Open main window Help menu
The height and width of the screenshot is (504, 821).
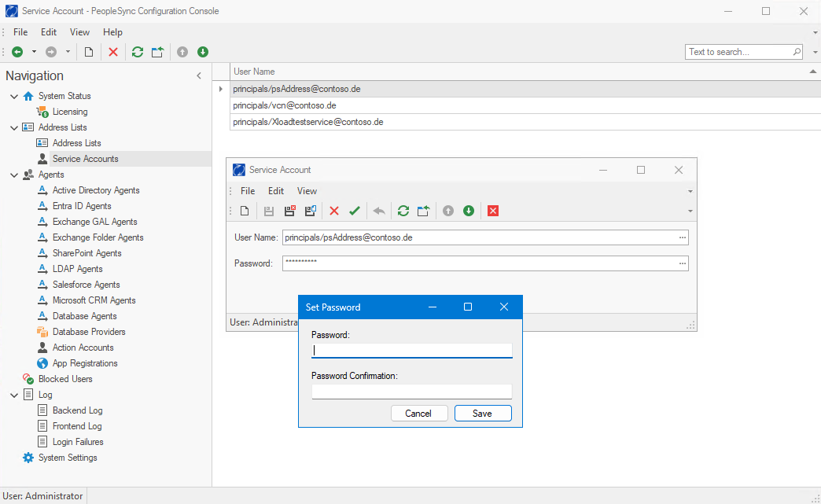click(112, 32)
